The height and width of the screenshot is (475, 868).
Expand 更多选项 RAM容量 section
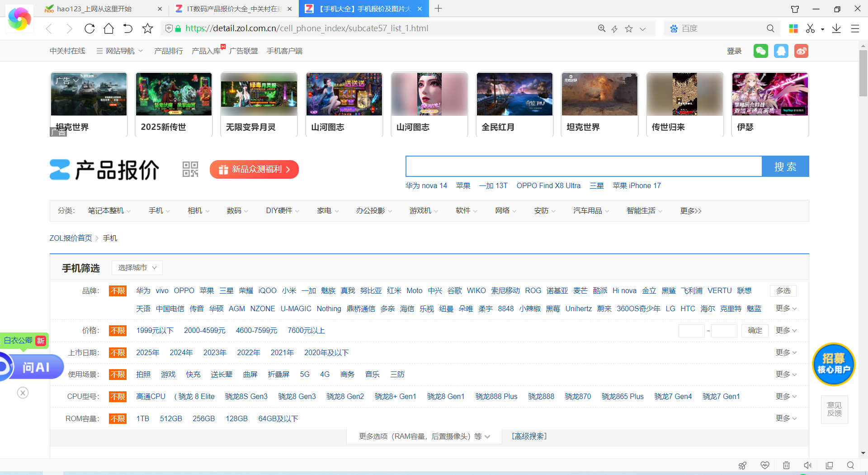point(424,437)
